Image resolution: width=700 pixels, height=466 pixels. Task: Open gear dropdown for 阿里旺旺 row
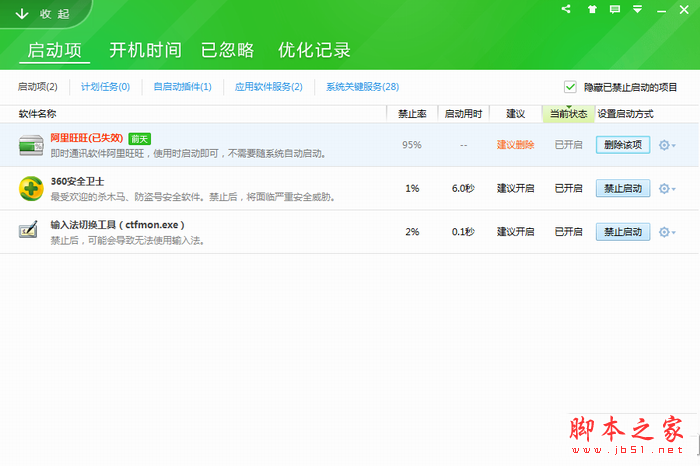click(x=667, y=145)
